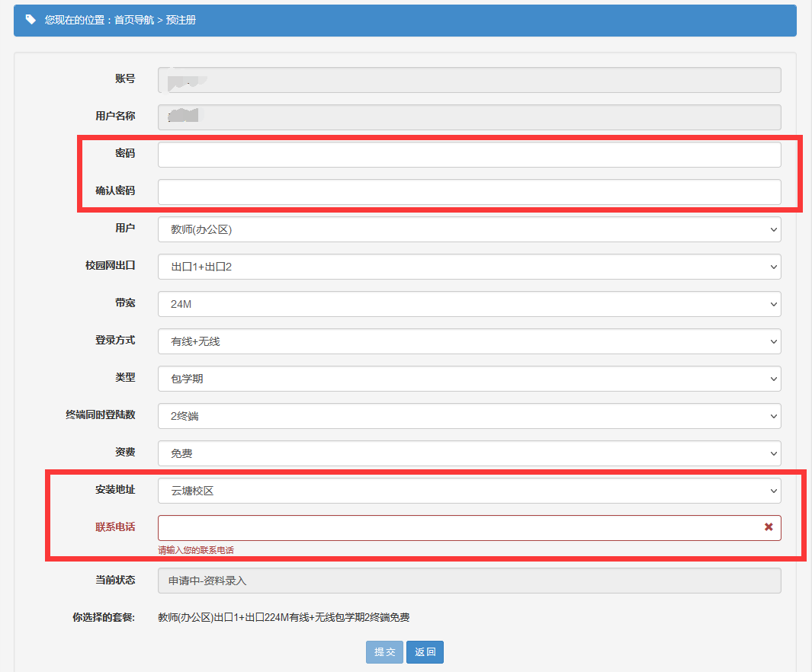Expand the 终端同时登陆数 dropdown
Viewport: 812px width, 672px height.
[469, 416]
